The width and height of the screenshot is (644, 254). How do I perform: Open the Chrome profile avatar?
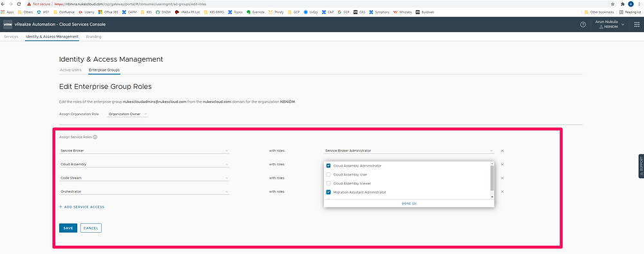coord(630,4)
